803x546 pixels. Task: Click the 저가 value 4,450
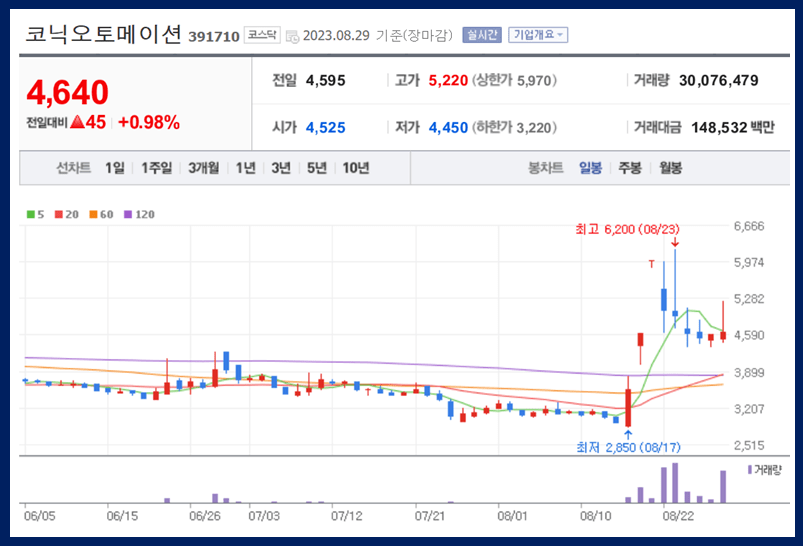pos(448,128)
